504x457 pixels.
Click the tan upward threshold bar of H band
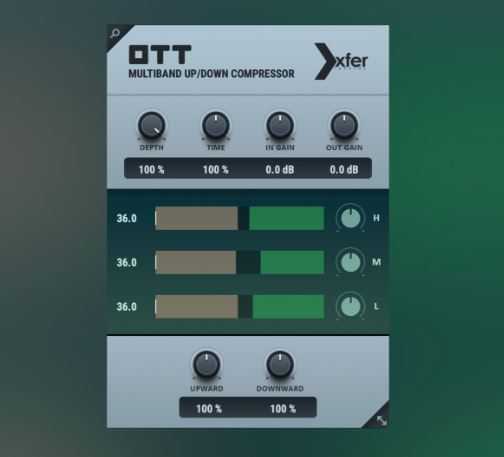pyautogui.click(x=197, y=218)
